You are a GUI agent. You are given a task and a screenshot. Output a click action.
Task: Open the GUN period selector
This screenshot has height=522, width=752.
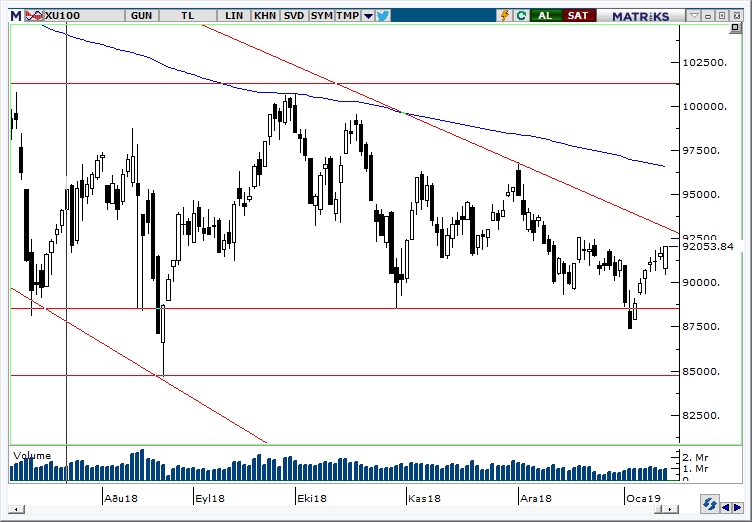click(x=141, y=16)
